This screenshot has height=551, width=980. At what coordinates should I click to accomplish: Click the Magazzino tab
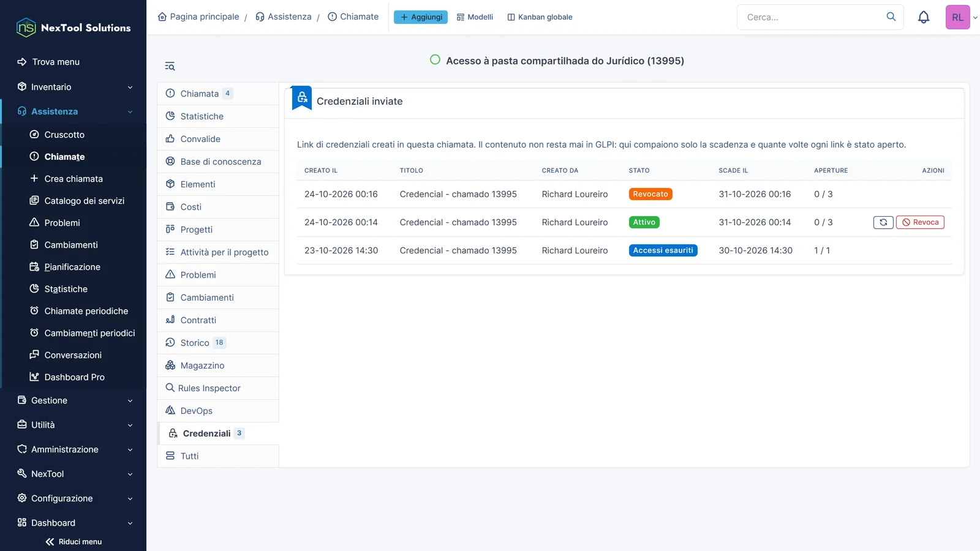(x=218, y=365)
